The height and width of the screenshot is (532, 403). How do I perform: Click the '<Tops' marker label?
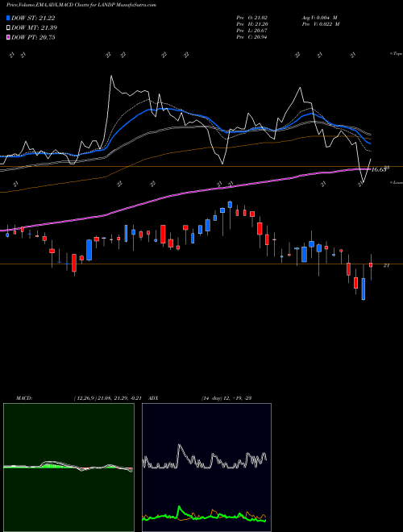396,54
